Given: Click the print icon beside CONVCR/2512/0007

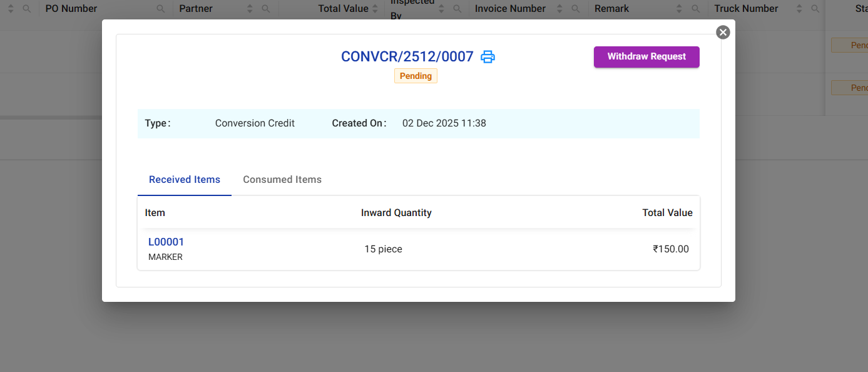Looking at the screenshot, I should point(488,57).
